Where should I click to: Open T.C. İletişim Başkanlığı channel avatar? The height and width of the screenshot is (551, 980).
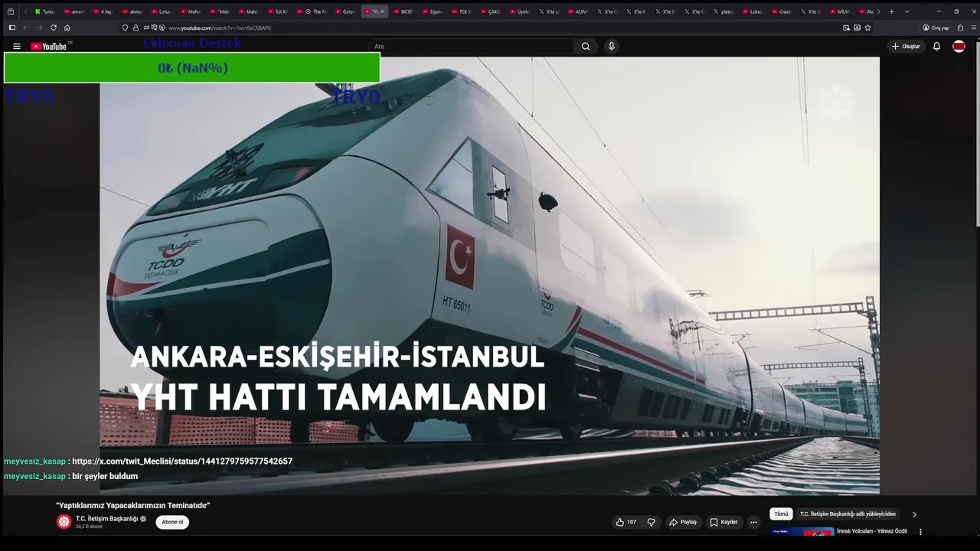[64, 522]
